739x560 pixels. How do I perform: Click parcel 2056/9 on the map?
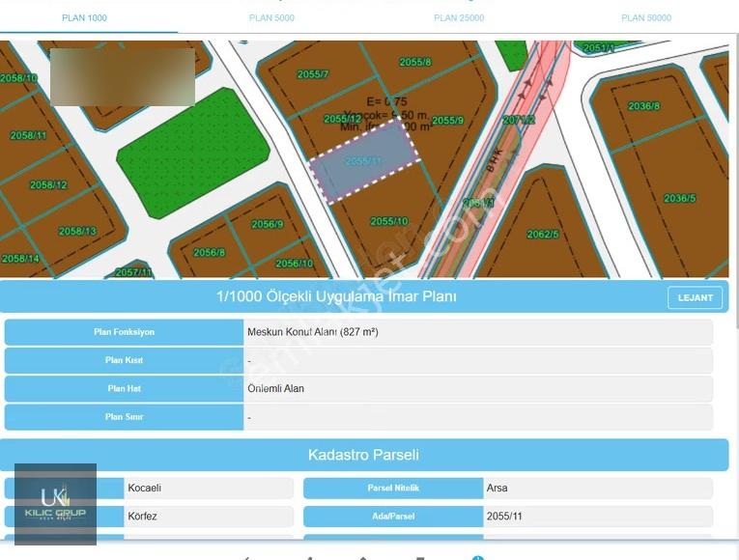click(x=268, y=224)
